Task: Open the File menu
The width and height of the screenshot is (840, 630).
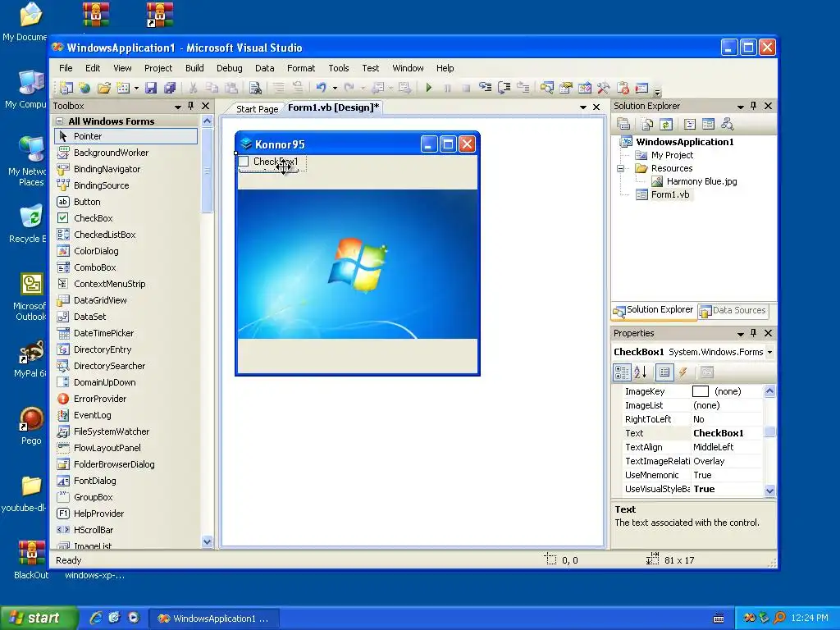Action: (x=66, y=68)
